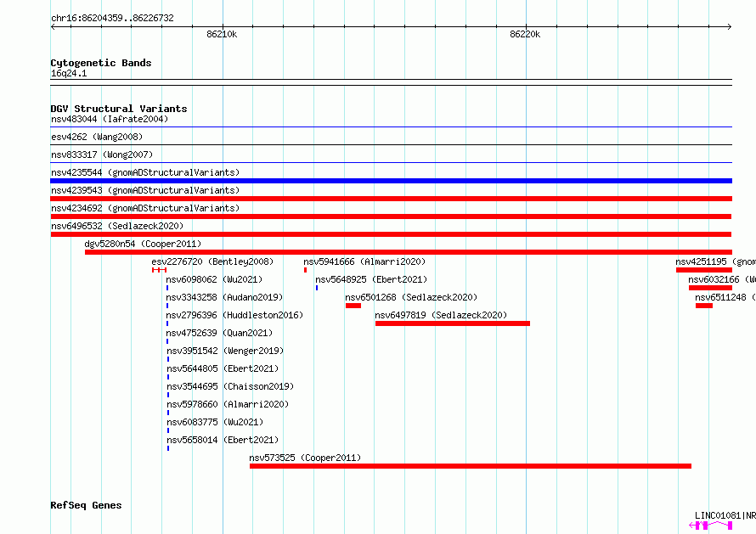Screen dimensions: 756x534
Task: Click the blue tick under nsv5644805
Action: 168,377
